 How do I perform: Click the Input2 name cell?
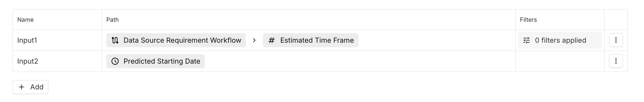coord(57,61)
